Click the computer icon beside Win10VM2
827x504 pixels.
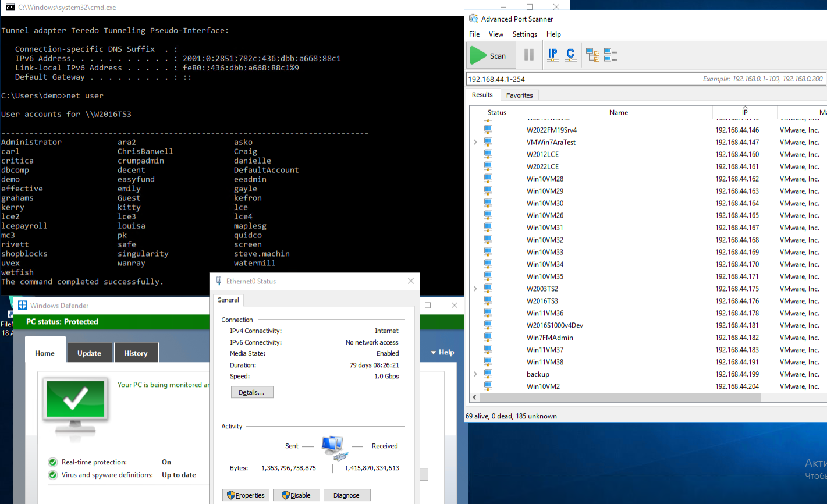coord(488,386)
